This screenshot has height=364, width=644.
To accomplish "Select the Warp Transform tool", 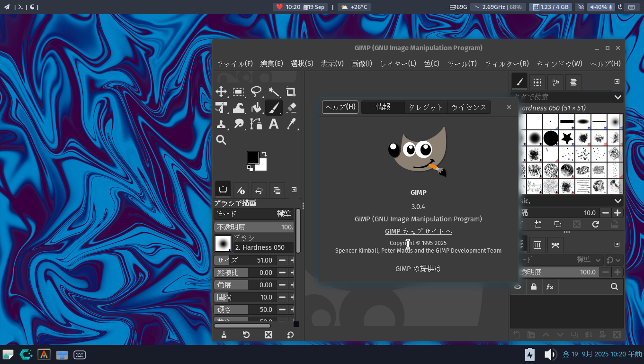I will [x=239, y=108].
